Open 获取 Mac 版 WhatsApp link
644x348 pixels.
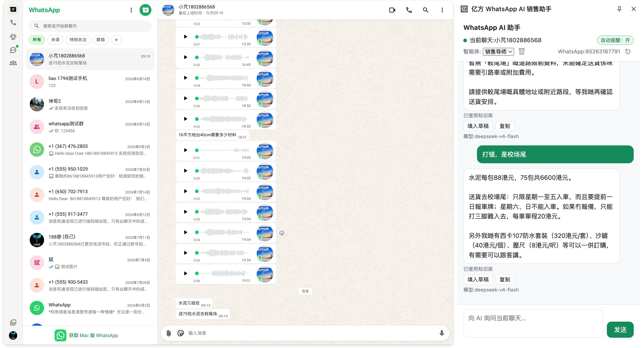pyautogui.click(x=86, y=335)
